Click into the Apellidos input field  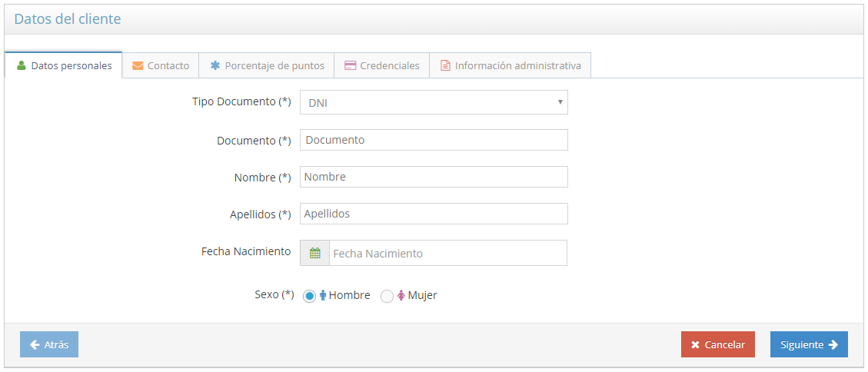point(433,214)
